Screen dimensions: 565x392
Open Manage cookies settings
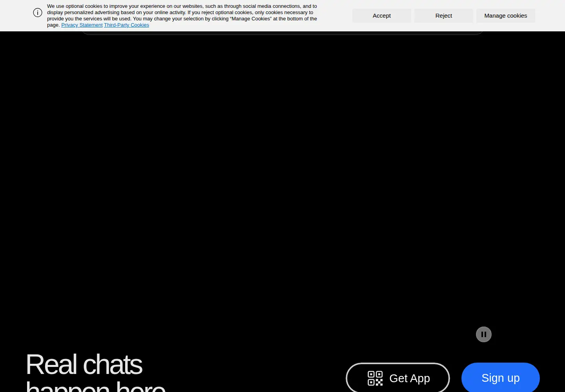point(505,16)
